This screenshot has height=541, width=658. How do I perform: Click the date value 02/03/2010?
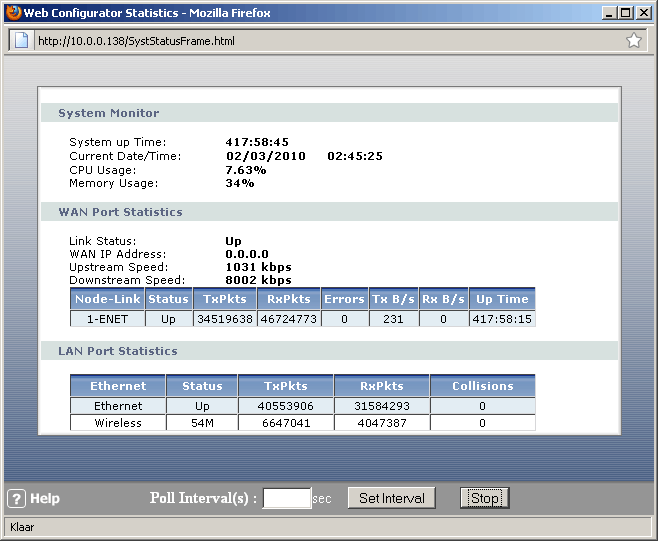click(266, 156)
